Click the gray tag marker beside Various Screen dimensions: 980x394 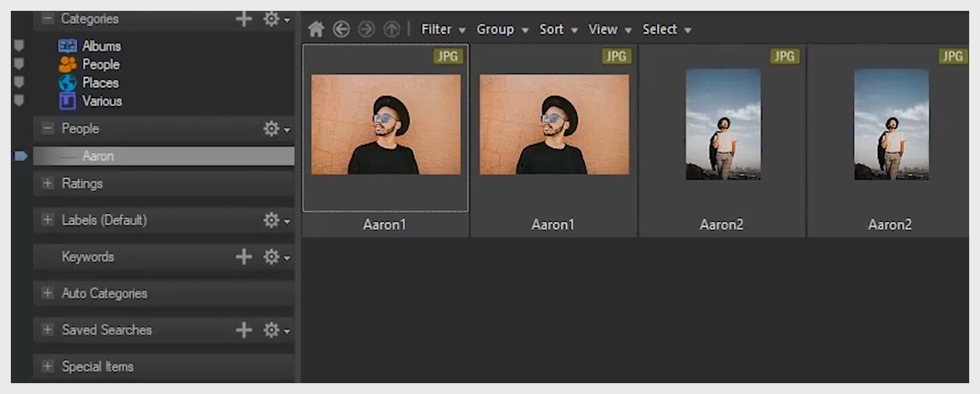click(19, 100)
